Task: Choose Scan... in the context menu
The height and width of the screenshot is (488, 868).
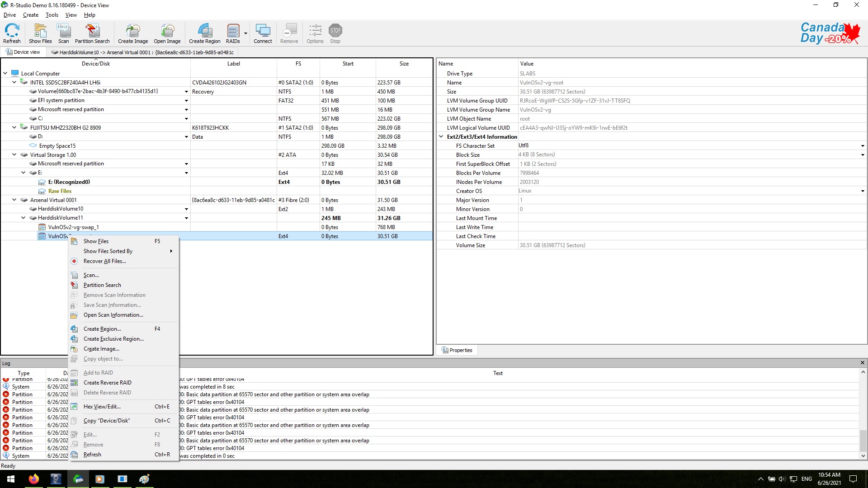Action: (123, 275)
